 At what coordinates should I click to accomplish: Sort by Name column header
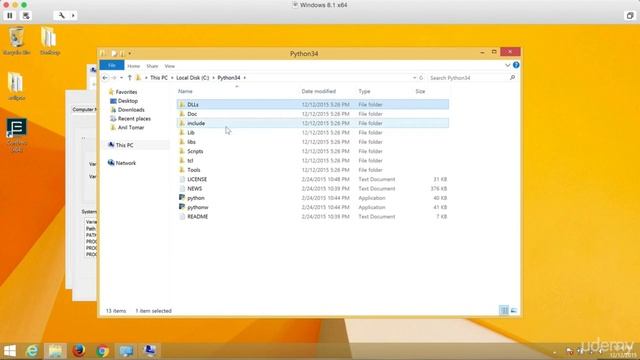click(185, 91)
